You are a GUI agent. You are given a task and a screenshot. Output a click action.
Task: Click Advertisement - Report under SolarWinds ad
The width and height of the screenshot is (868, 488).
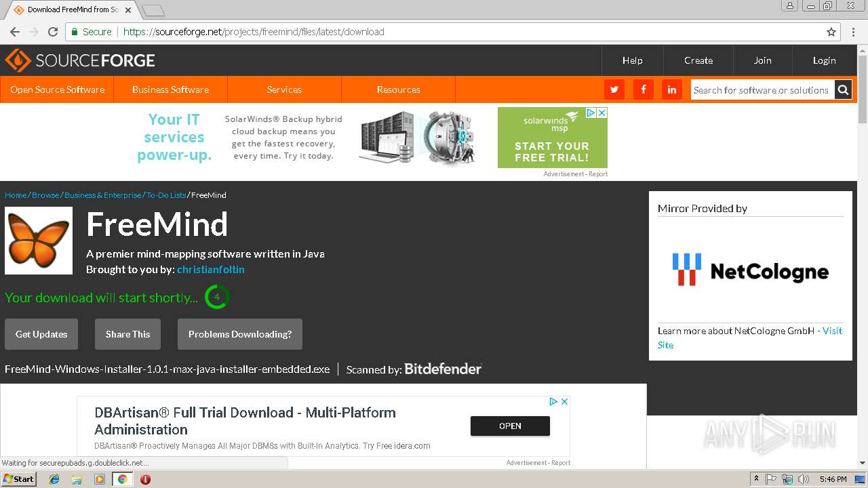click(x=575, y=174)
